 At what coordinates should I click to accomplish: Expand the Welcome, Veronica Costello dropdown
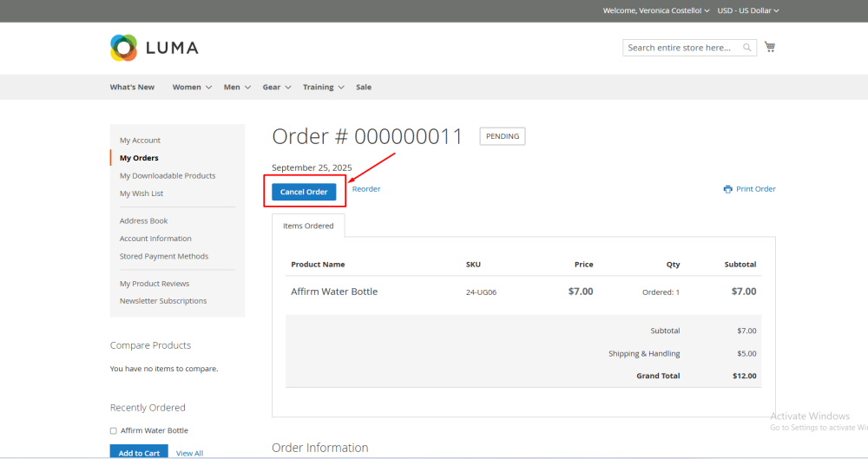coord(656,10)
